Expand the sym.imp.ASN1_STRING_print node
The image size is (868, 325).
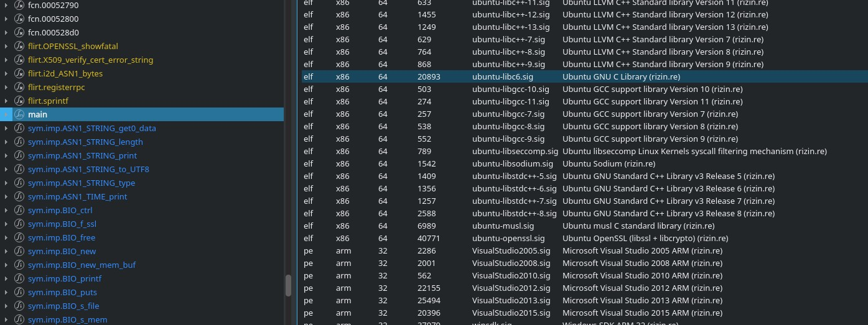[6, 155]
